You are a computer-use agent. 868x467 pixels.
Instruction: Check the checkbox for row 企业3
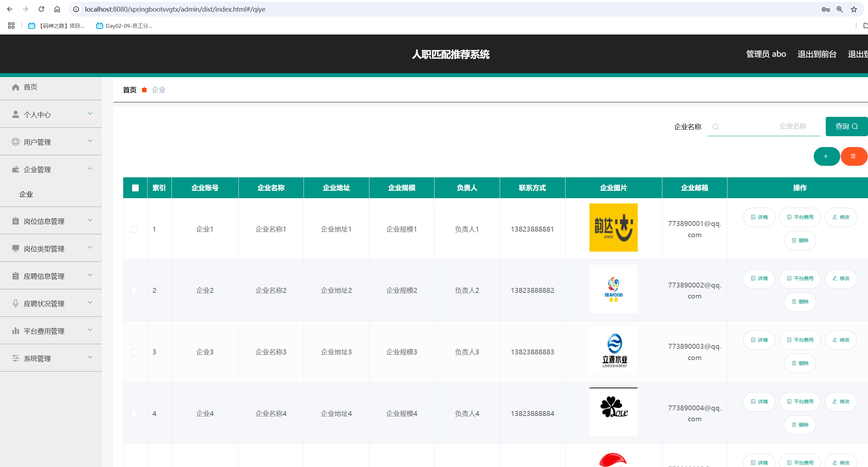134,352
